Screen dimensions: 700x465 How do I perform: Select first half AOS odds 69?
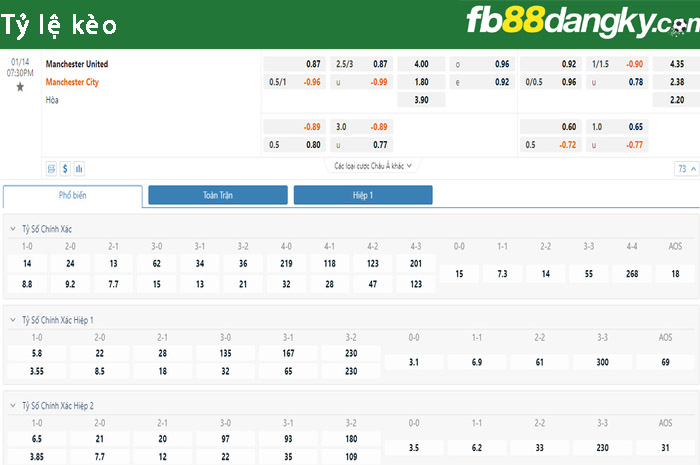665,362
